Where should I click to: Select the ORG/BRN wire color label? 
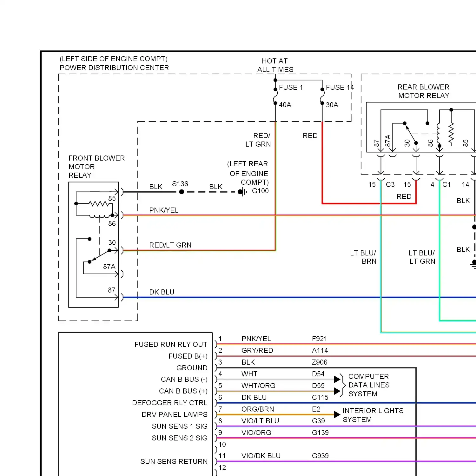click(x=258, y=409)
